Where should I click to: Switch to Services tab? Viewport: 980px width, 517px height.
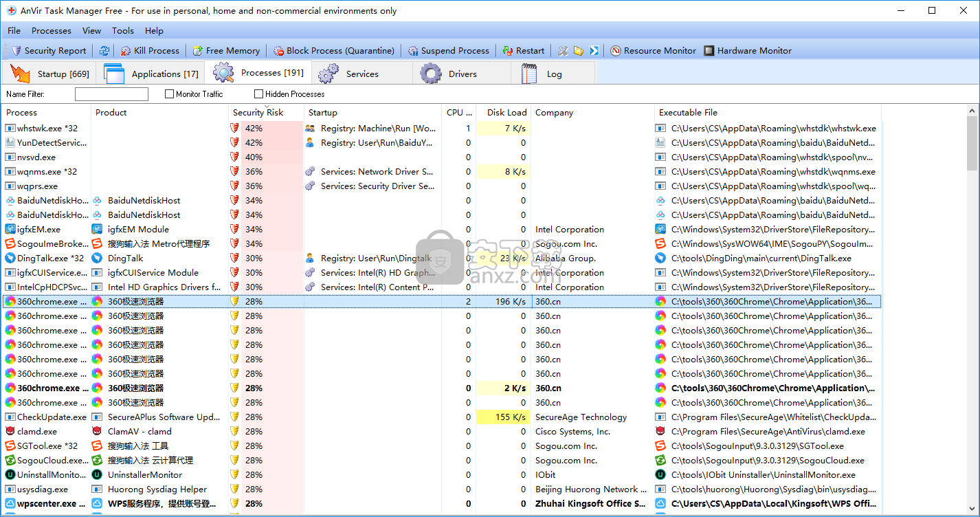point(361,74)
